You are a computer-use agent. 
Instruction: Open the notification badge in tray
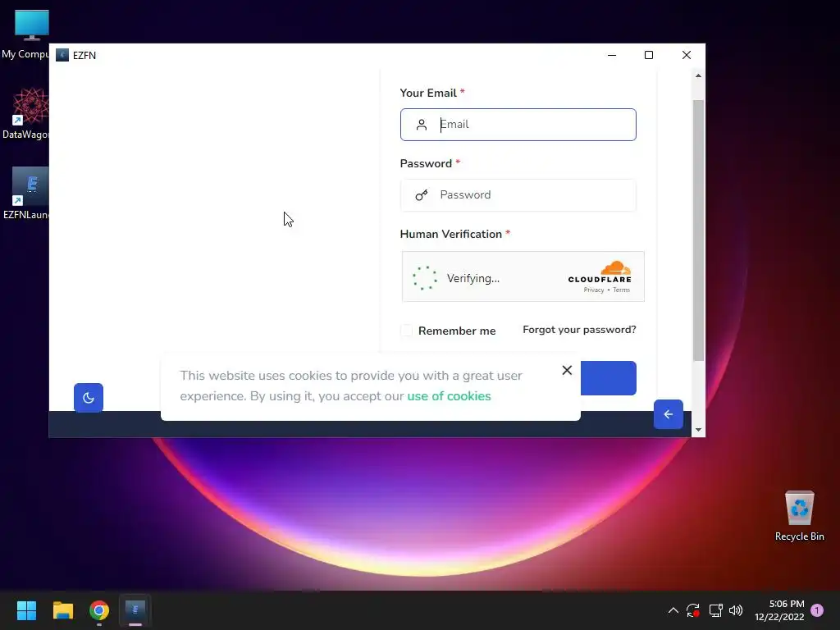[817, 610]
